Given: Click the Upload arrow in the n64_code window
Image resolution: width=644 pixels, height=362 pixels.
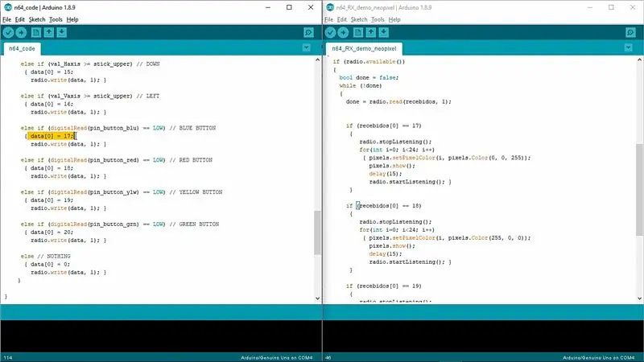Looking at the screenshot, I should [x=21, y=32].
